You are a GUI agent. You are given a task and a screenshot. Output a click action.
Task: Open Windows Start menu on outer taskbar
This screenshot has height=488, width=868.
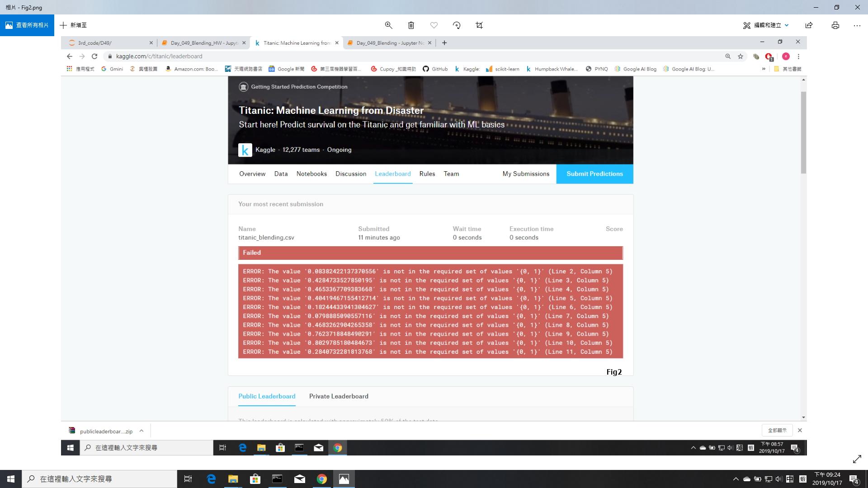tap(11, 479)
